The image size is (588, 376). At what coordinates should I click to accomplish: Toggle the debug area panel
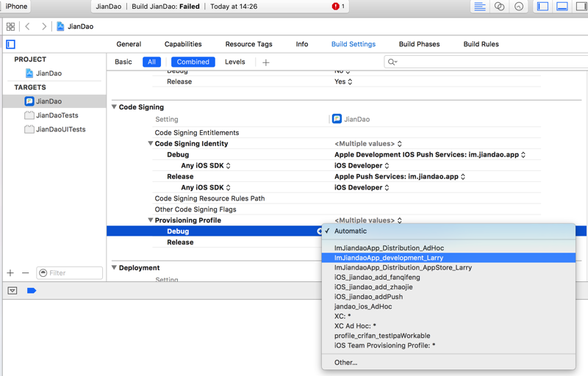[x=562, y=7]
